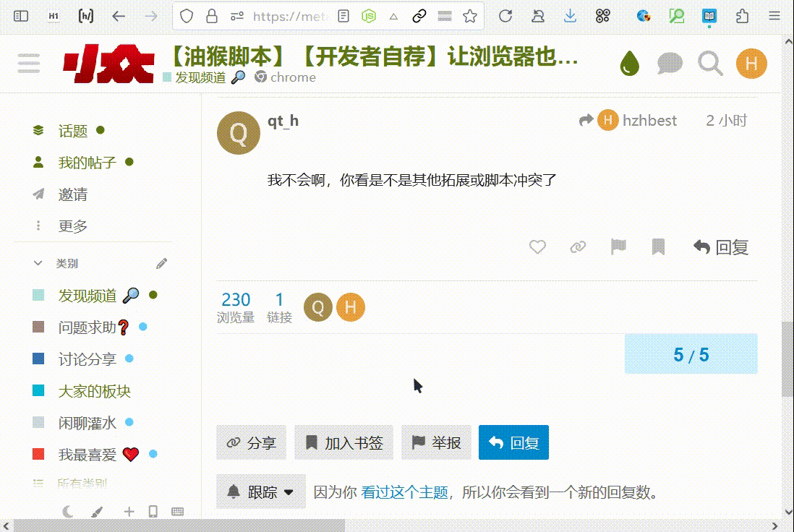This screenshot has height=532, width=794.
Task: Open the hamburger sidebar menu
Action: pyautogui.click(x=29, y=64)
